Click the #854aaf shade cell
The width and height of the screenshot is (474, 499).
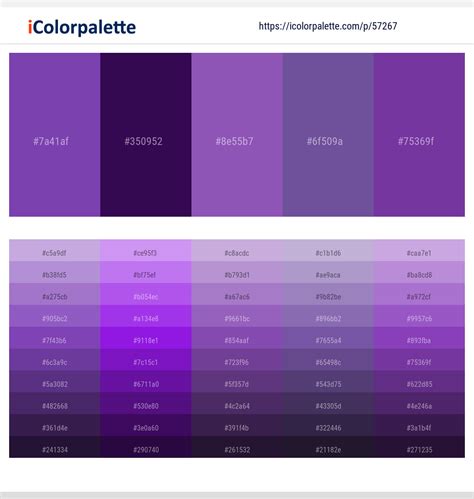[237, 338]
